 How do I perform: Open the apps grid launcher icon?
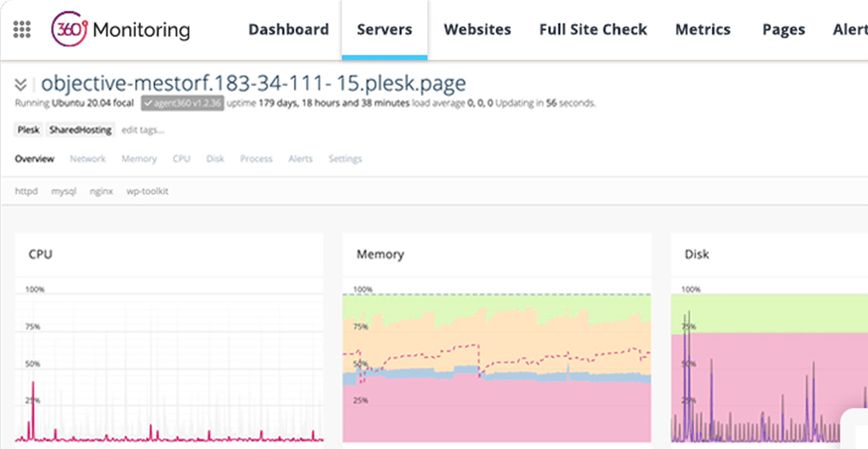point(22,30)
